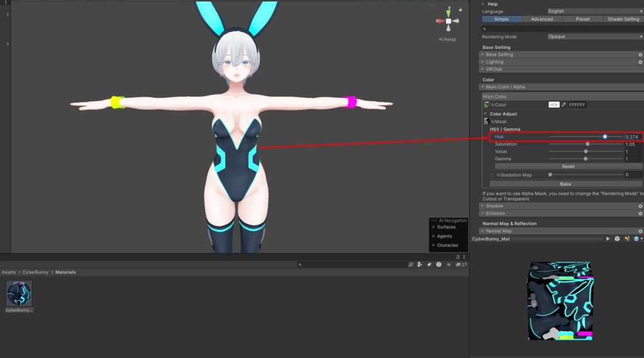644x358 pixels.
Task: Open Rendering Mode dropdown set to Opaque
Action: (595, 36)
